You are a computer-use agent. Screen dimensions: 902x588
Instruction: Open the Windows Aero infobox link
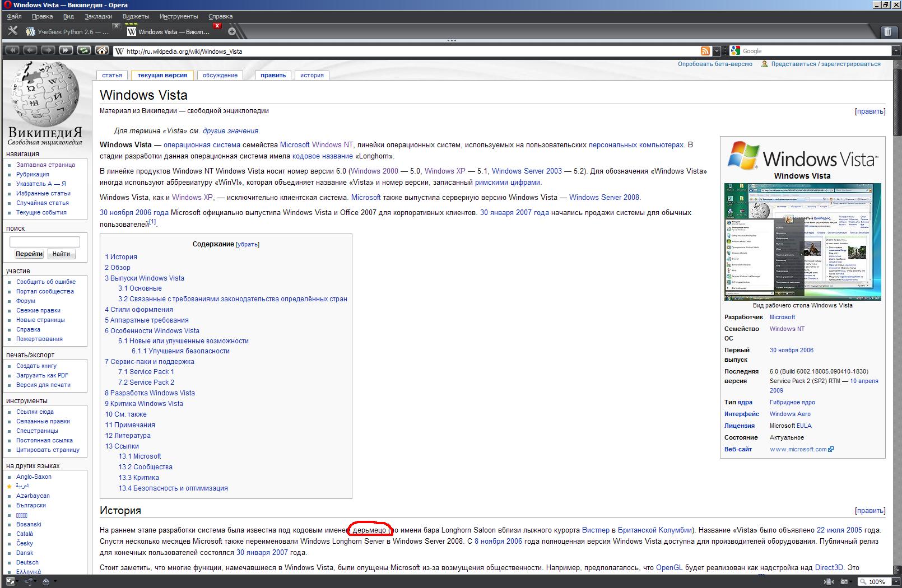790,414
